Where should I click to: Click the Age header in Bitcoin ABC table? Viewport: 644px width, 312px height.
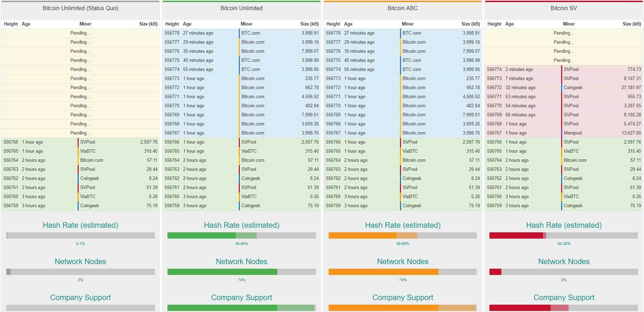(348, 24)
